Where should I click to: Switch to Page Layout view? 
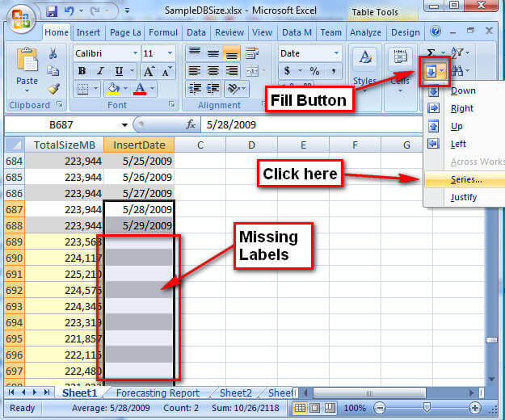click(314, 408)
